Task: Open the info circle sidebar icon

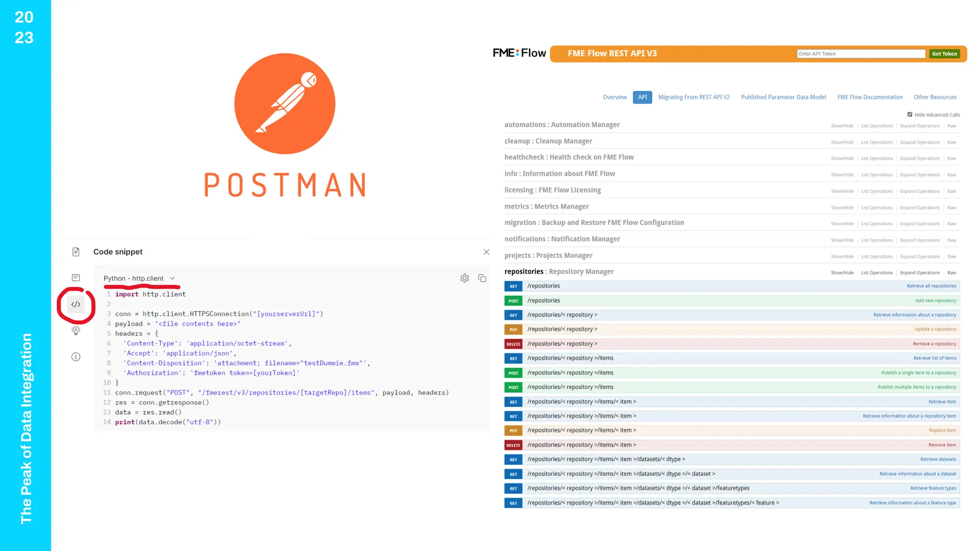Action: (x=76, y=357)
